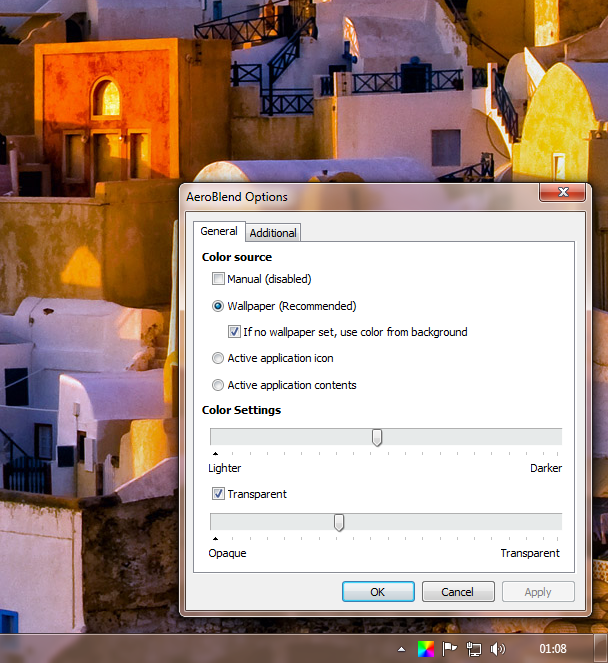The image size is (608, 663).
Task: Switch to the Additional tab
Action: pos(273,233)
